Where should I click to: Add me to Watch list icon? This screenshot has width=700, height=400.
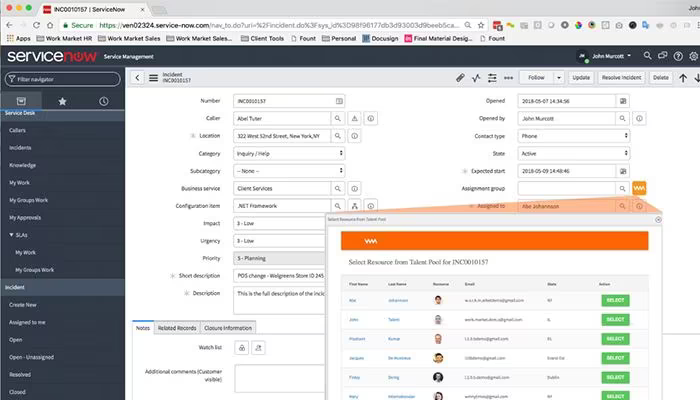[258, 348]
